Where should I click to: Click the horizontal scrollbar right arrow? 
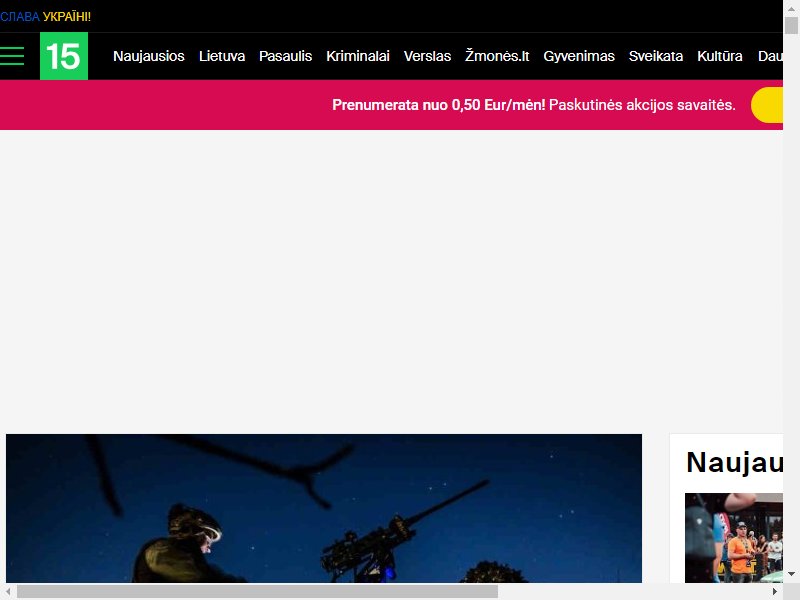pyautogui.click(x=775, y=591)
